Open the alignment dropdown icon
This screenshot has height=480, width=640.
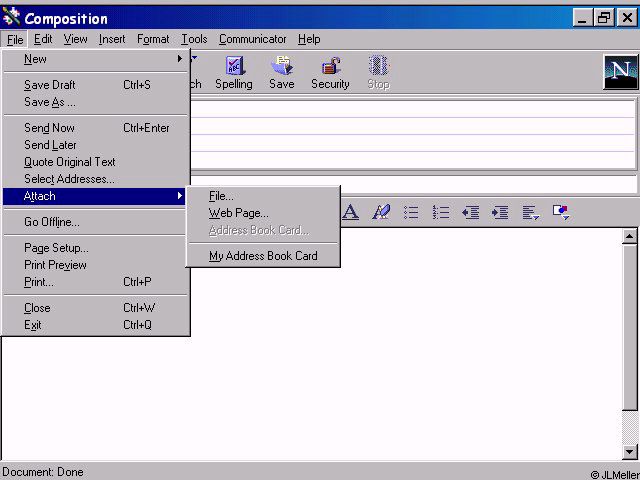point(531,213)
